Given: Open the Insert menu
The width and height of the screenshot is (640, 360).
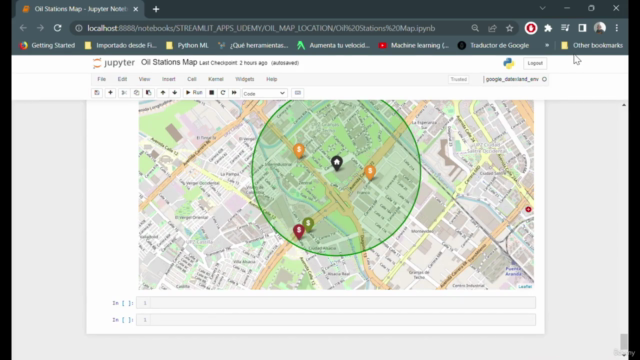Looking at the screenshot, I should coord(169,79).
